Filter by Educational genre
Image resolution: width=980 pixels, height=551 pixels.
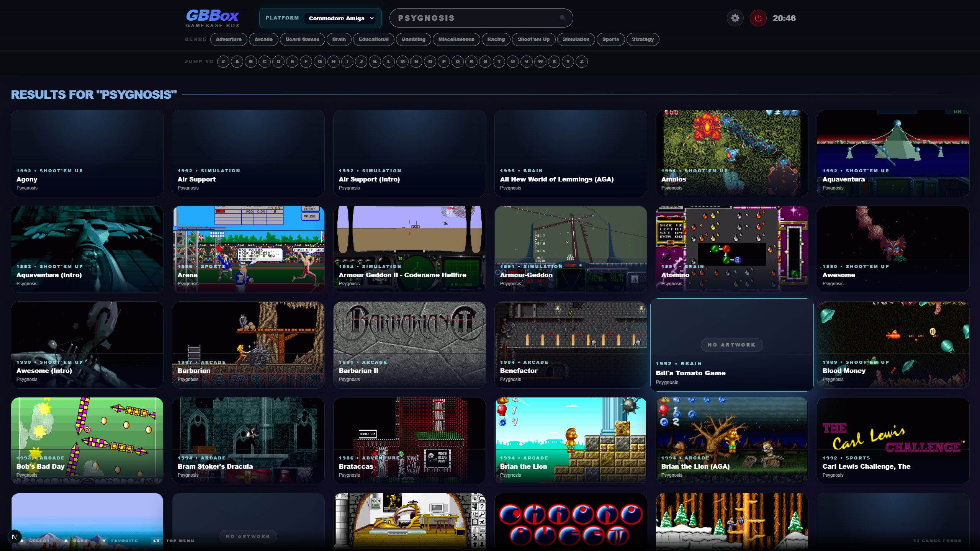click(373, 39)
